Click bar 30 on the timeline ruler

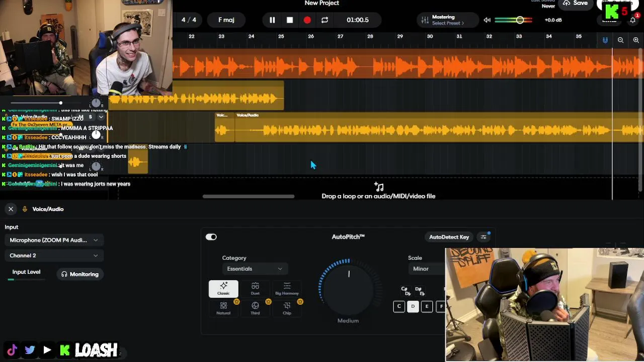click(x=430, y=36)
